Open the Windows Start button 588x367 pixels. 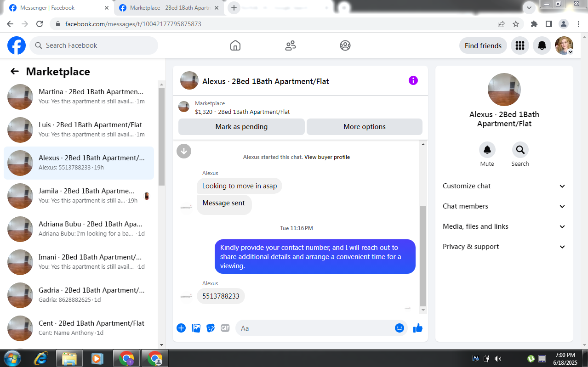[x=11, y=358]
